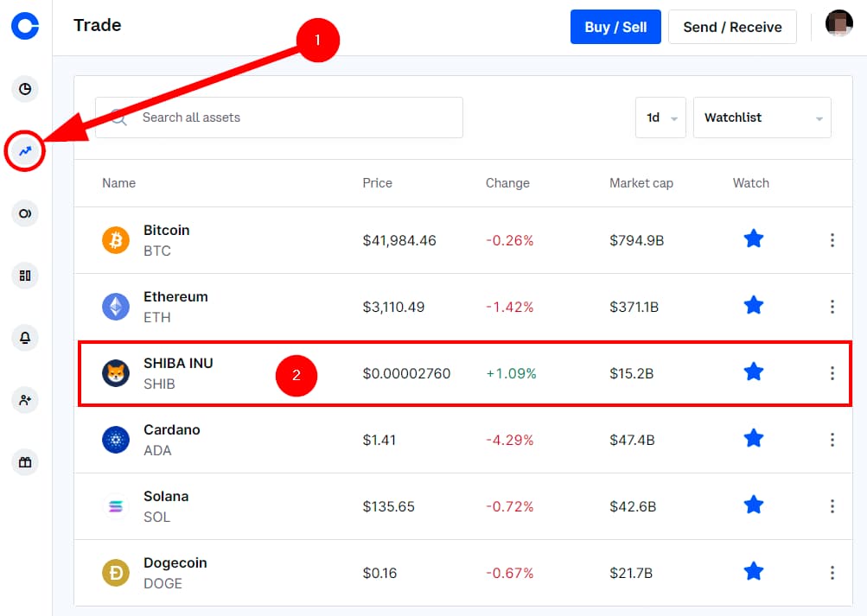Screen dimensions: 867x616
Task: Open more options for Cardano row
Action: (832, 440)
